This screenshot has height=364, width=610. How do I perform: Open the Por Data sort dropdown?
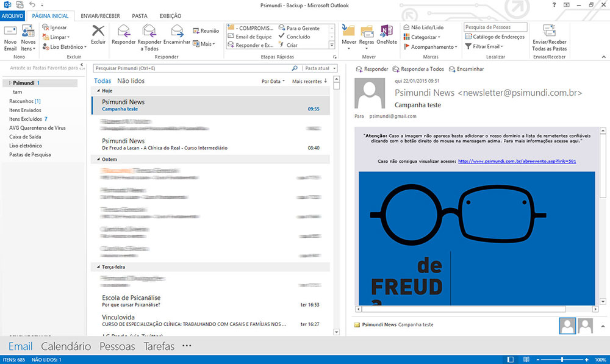tap(273, 81)
